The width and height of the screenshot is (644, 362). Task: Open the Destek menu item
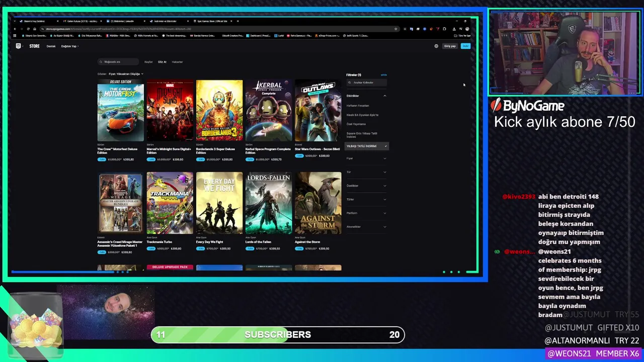[x=51, y=46]
